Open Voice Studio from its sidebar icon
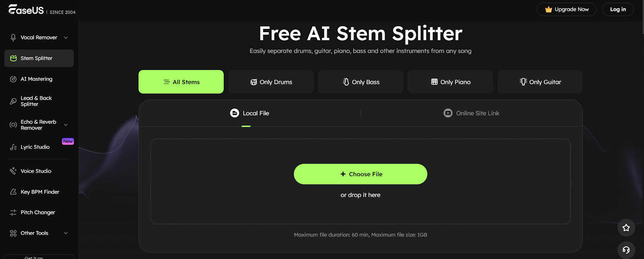 [13, 171]
